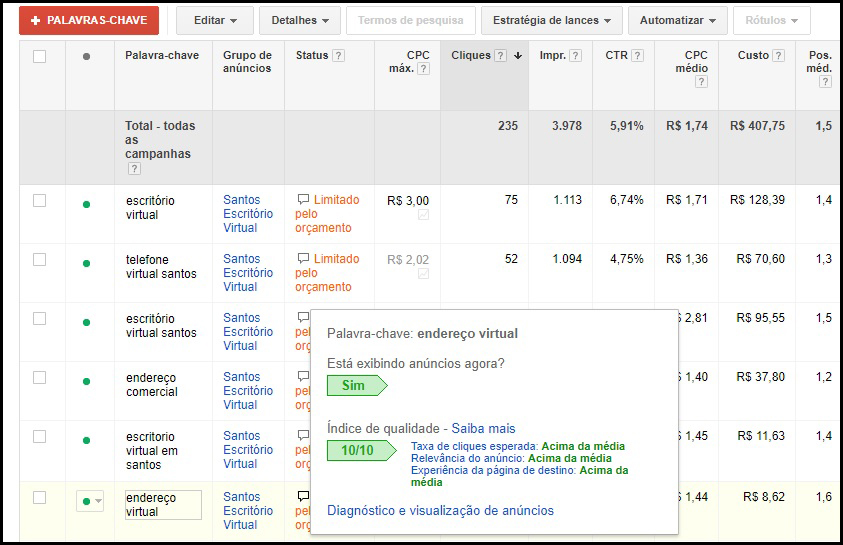
Task: Click the green status dot for telefone virtual santos
Action: pyautogui.click(x=87, y=263)
